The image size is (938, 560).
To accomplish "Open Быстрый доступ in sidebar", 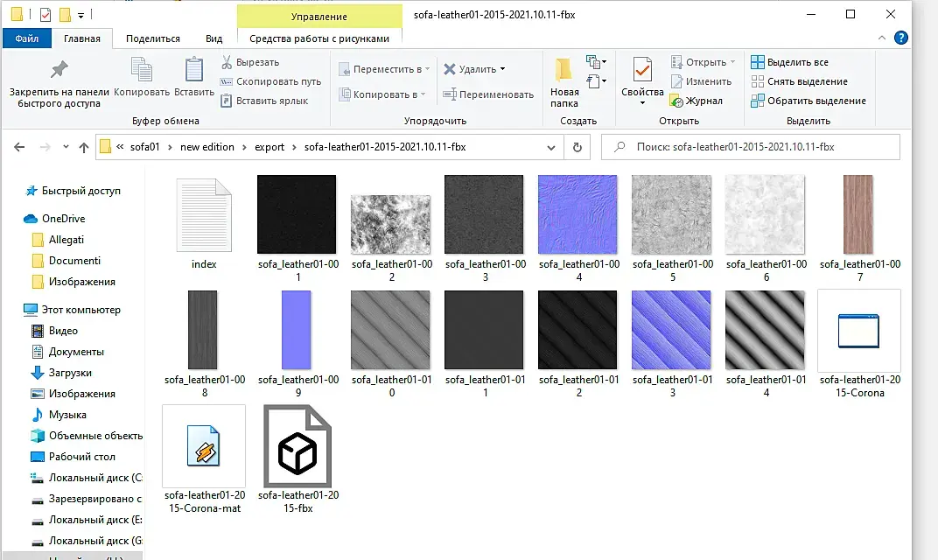I will point(73,191).
